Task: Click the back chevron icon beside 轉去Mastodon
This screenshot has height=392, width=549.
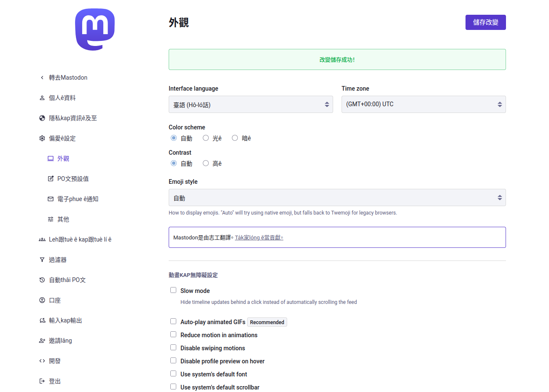Action: (x=42, y=78)
